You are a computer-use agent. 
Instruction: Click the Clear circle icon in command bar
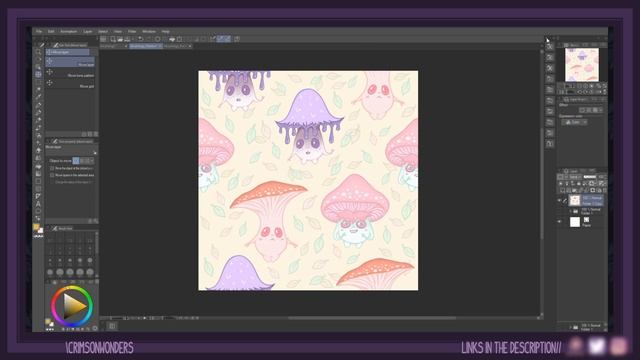pos(158,39)
